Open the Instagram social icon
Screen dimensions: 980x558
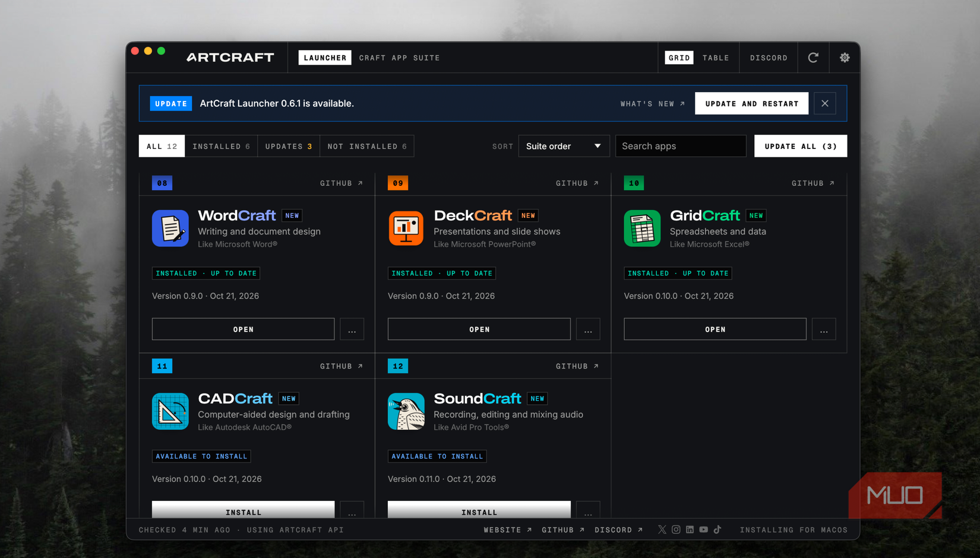coord(676,530)
